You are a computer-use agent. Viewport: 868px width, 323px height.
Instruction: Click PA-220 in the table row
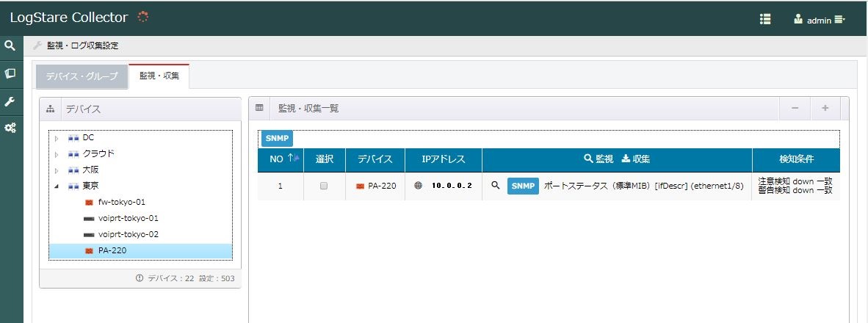382,186
